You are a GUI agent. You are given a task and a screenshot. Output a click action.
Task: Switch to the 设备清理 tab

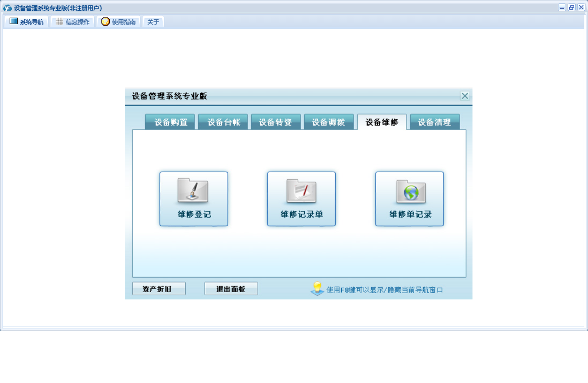click(x=435, y=122)
